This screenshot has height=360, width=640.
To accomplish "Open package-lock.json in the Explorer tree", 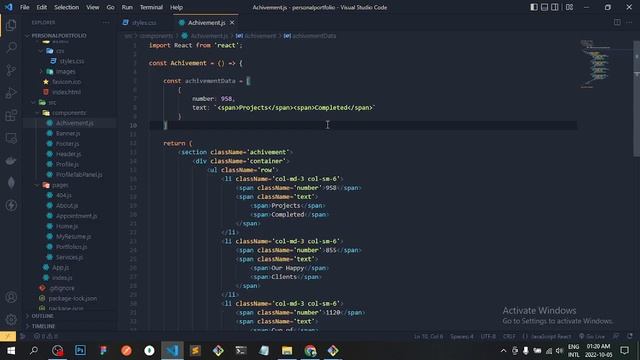I will (x=73, y=298).
